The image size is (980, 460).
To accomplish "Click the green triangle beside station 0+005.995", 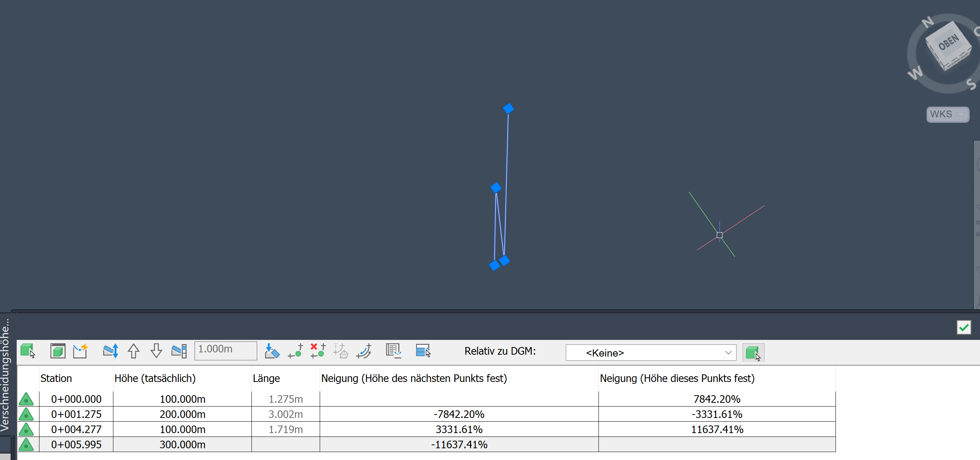I will point(26,445).
